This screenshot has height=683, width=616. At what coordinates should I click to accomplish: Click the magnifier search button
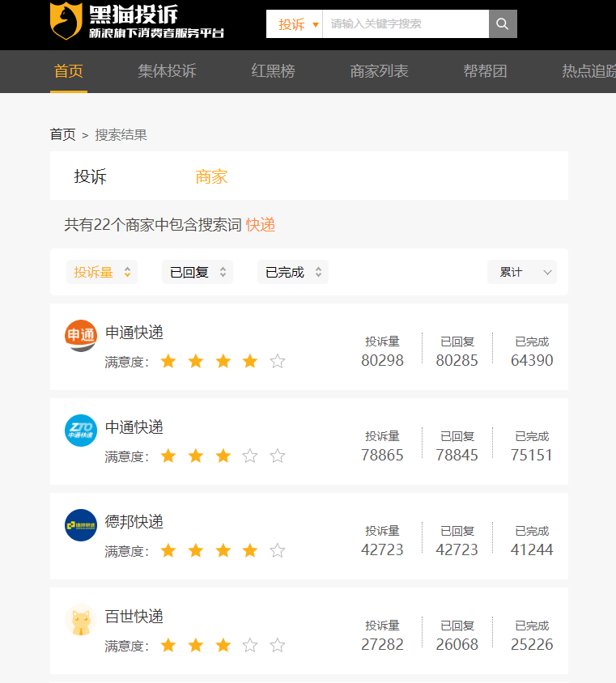pos(503,24)
